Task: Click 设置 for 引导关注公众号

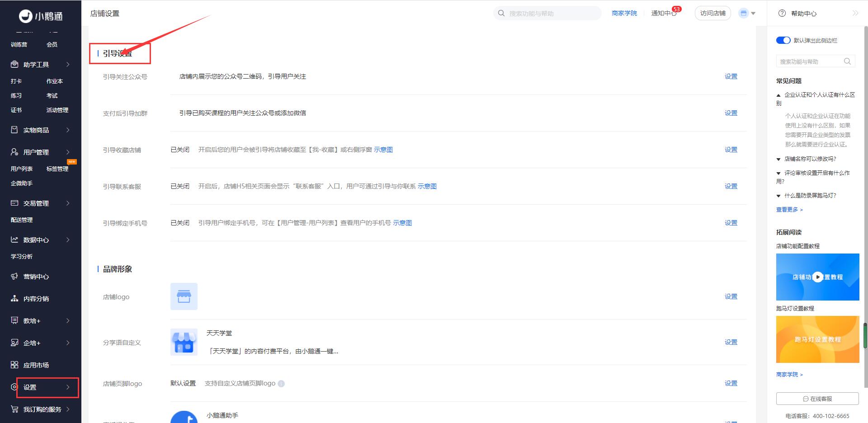Action: (731, 77)
